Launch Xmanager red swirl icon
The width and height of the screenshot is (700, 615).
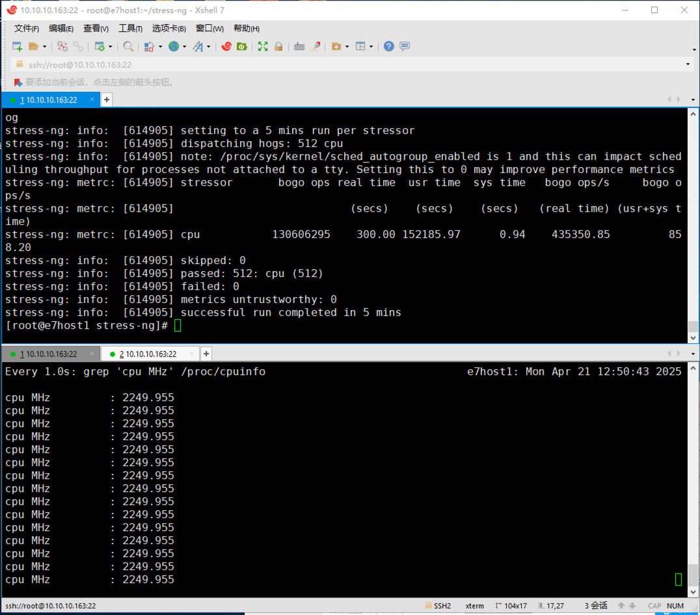click(226, 46)
